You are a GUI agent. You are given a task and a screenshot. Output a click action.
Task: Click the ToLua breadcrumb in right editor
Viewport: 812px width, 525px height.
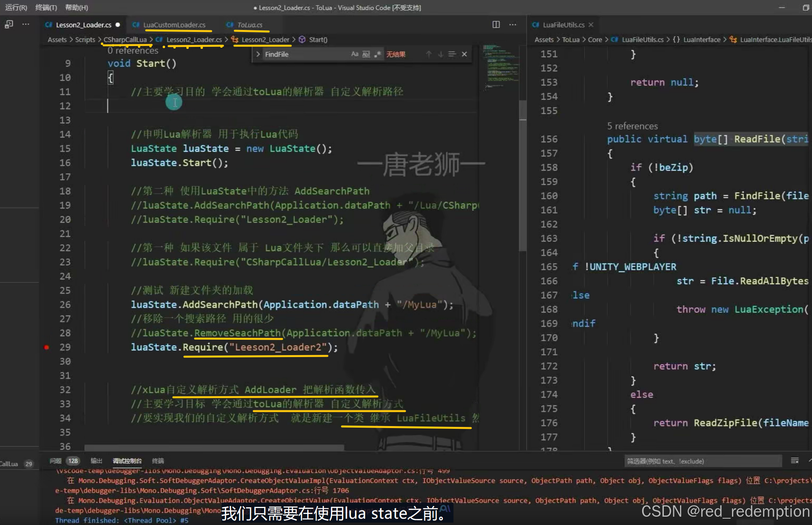coord(570,40)
